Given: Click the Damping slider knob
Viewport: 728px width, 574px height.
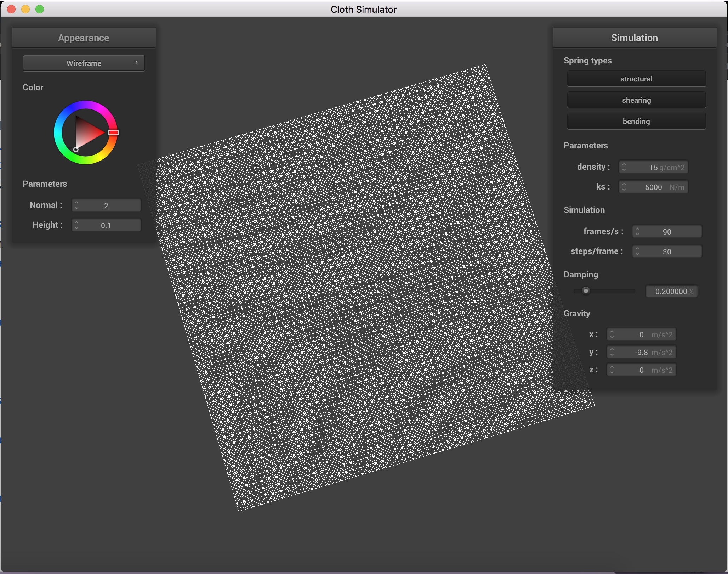Looking at the screenshot, I should coord(586,291).
